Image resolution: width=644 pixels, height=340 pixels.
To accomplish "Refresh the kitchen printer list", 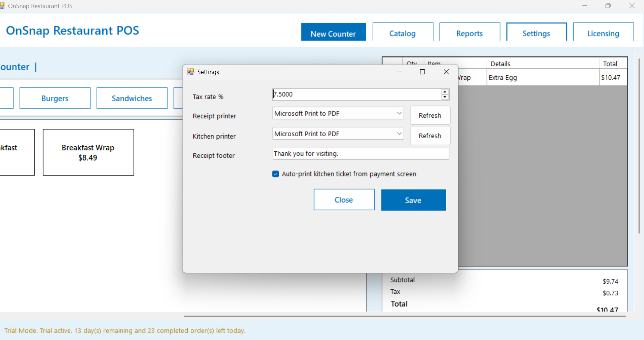I will coord(430,136).
